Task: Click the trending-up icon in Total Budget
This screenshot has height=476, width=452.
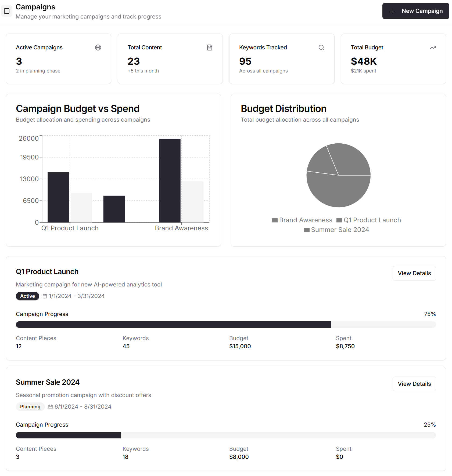Action: (433, 48)
